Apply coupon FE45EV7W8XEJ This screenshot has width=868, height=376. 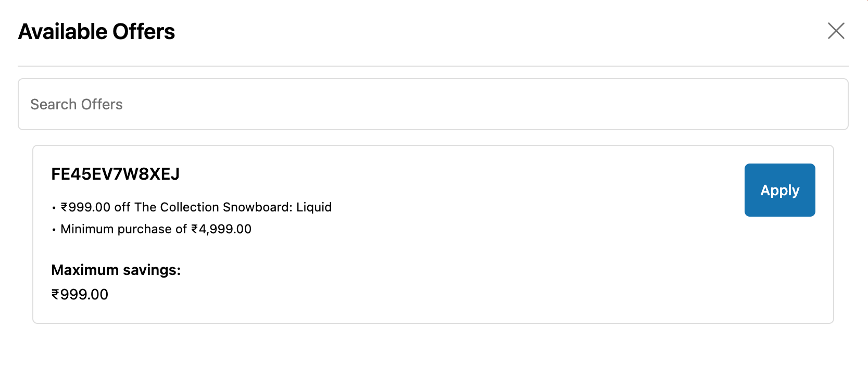[x=779, y=190]
